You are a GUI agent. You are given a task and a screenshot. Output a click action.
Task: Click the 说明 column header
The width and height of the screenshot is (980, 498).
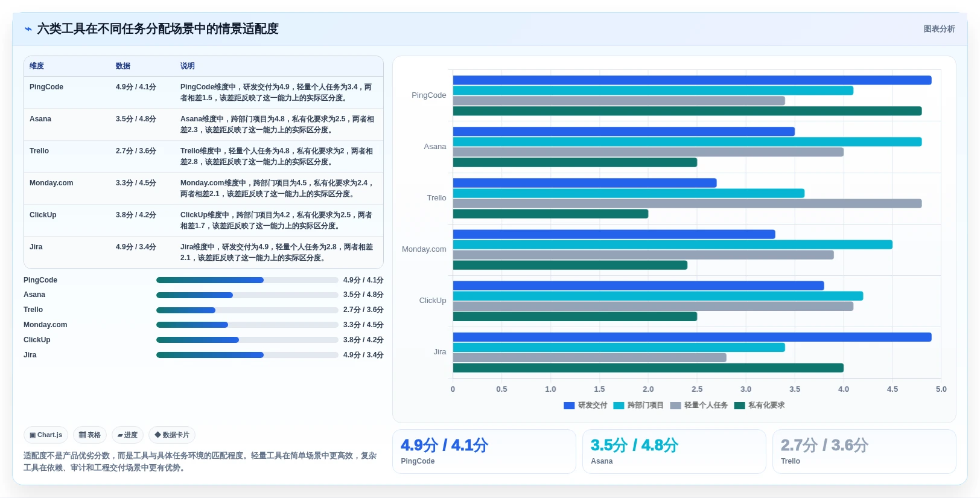(x=188, y=66)
